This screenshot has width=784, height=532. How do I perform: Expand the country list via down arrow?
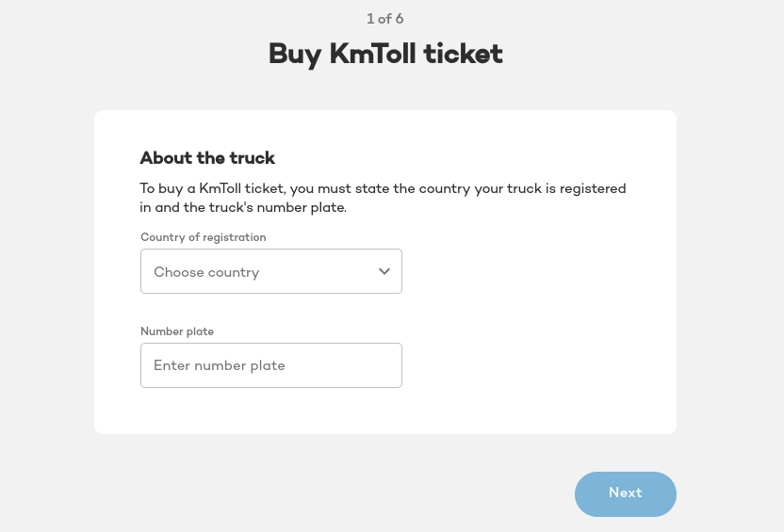(384, 271)
